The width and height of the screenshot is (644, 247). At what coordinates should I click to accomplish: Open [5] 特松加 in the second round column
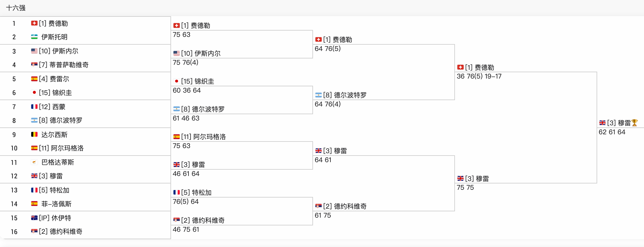[x=196, y=192]
